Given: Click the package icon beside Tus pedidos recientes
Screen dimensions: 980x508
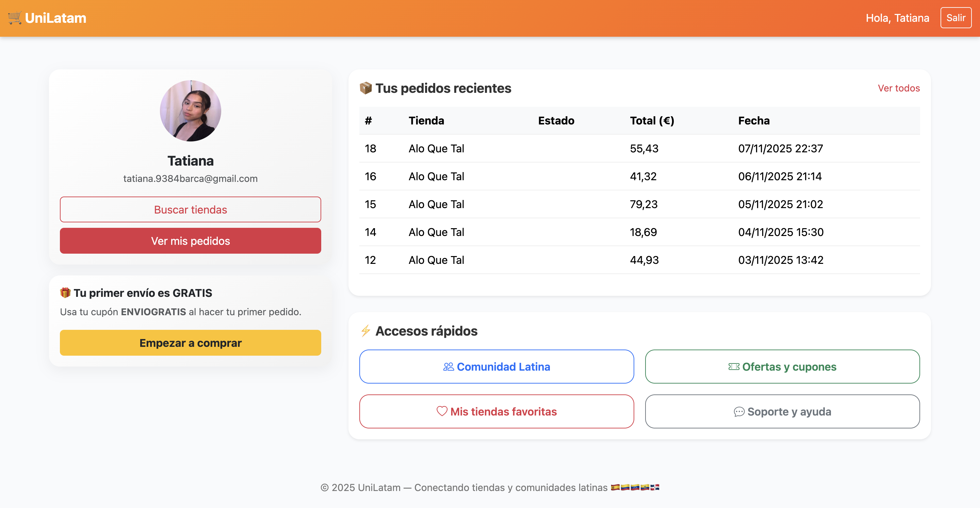Looking at the screenshot, I should [366, 88].
